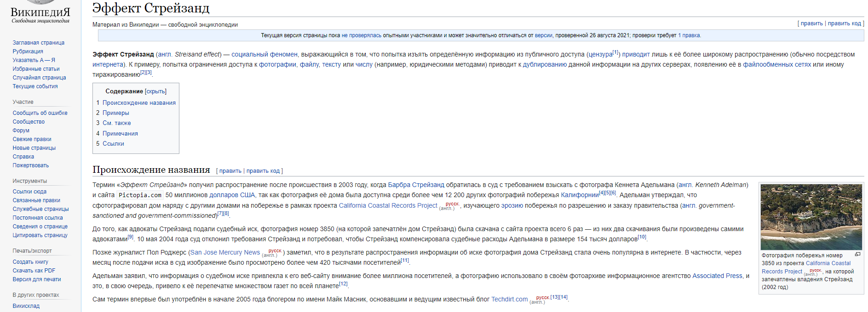Open Случайная страница
Screen dimensions: 868x312
(40, 78)
